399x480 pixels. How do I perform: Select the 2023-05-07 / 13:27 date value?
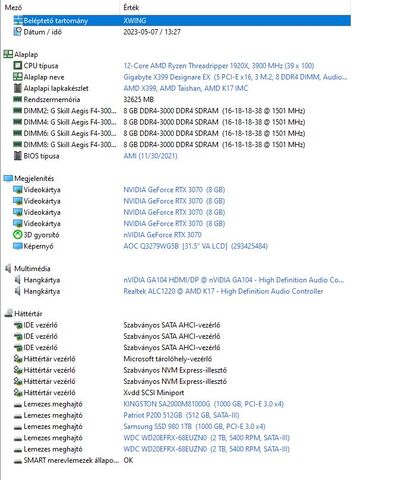point(152,32)
